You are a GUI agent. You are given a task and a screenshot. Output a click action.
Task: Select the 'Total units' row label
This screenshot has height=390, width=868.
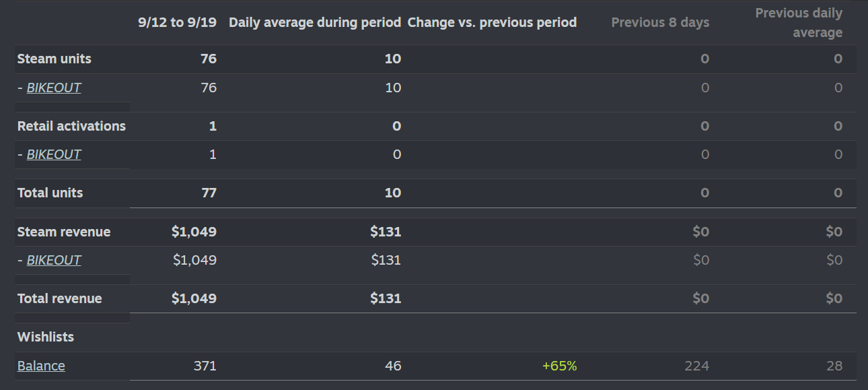(x=50, y=193)
